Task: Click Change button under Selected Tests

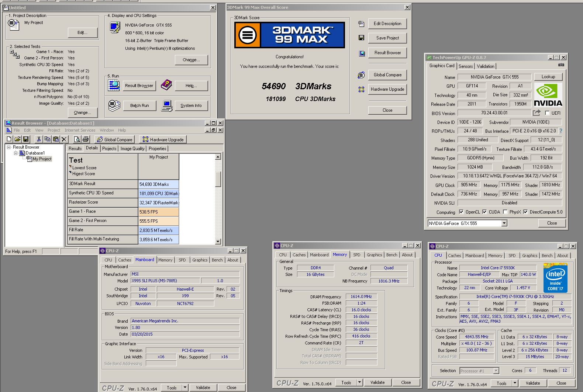Action: point(83,112)
